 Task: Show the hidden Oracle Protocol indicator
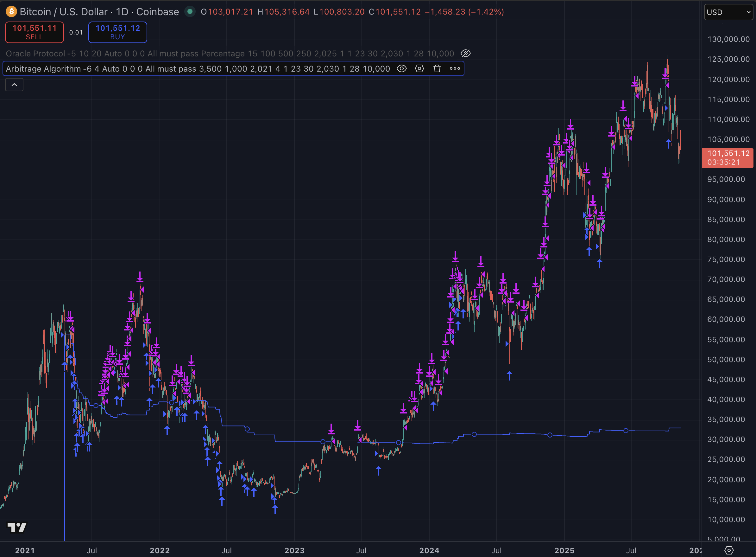[x=466, y=53]
